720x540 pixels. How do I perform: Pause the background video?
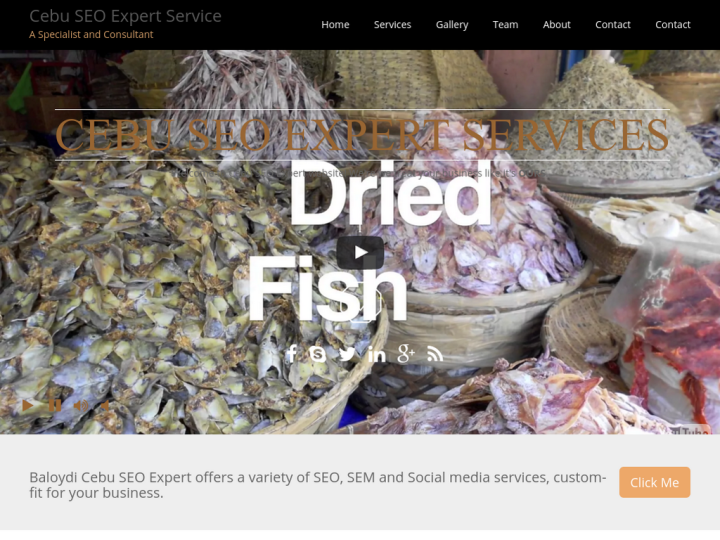point(55,405)
